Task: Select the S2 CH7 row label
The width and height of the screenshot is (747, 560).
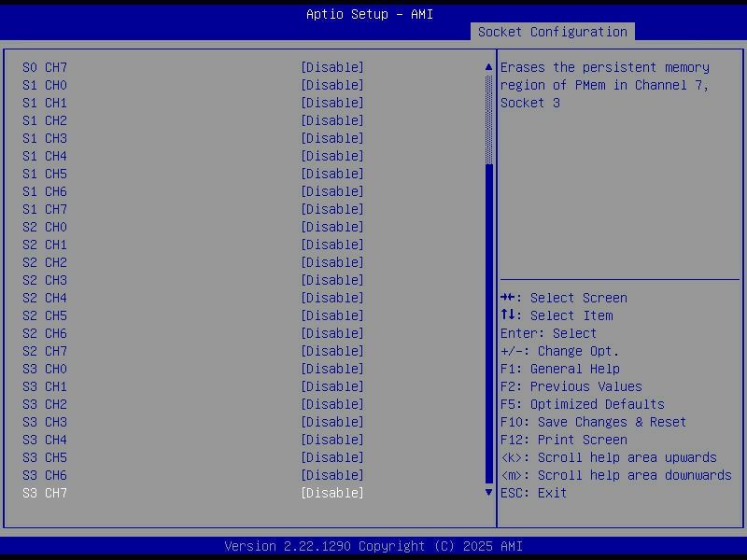Action: coord(45,351)
